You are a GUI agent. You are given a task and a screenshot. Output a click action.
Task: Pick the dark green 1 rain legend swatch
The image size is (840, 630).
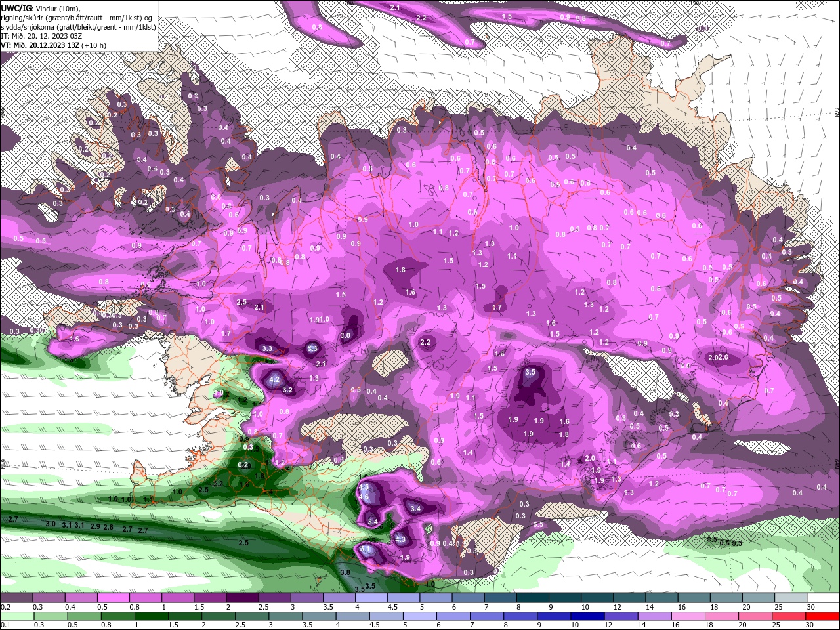151,616
